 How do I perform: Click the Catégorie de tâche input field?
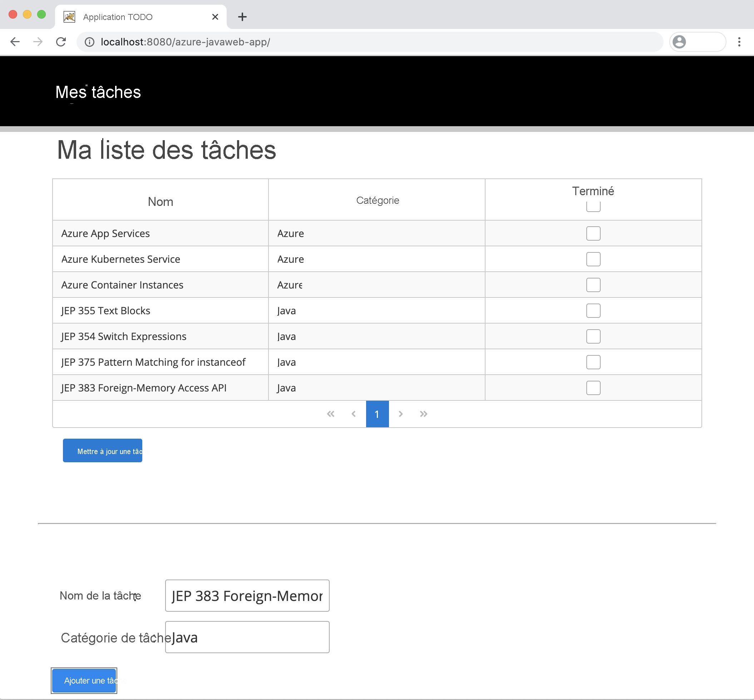247,637
